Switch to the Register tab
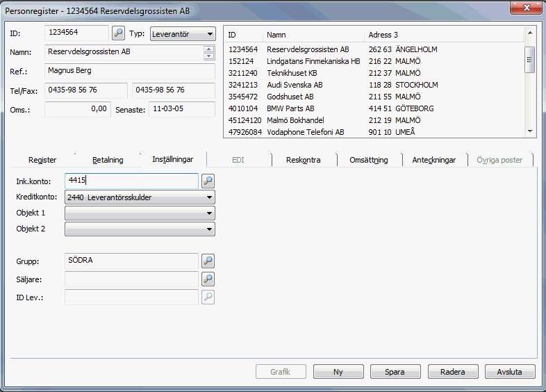Screen dimensions: 546x392 pos(42,160)
